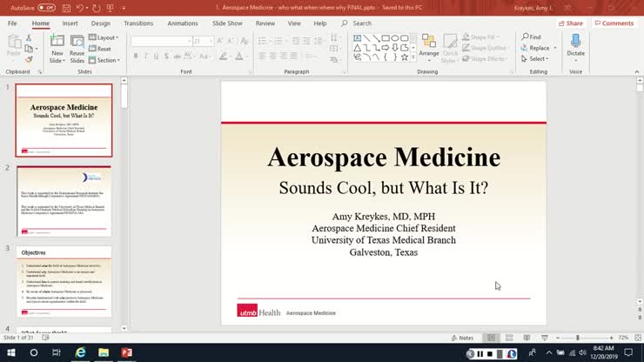Click the Share button
This screenshot has height=362, width=644.
coord(571,23)
